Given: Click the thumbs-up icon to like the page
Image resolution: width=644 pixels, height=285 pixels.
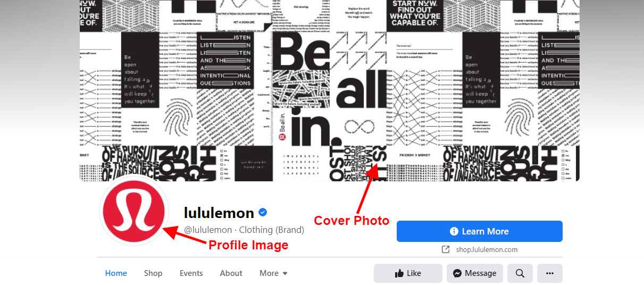Looking at the screenshot, I should click(399, 273).
